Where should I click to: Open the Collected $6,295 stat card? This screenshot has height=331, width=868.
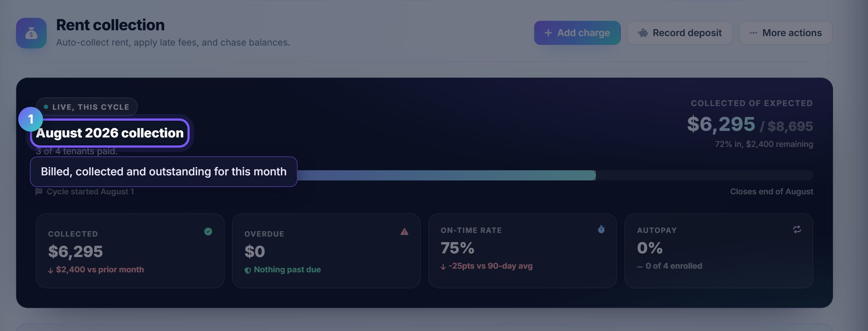[x=130, y=251]
